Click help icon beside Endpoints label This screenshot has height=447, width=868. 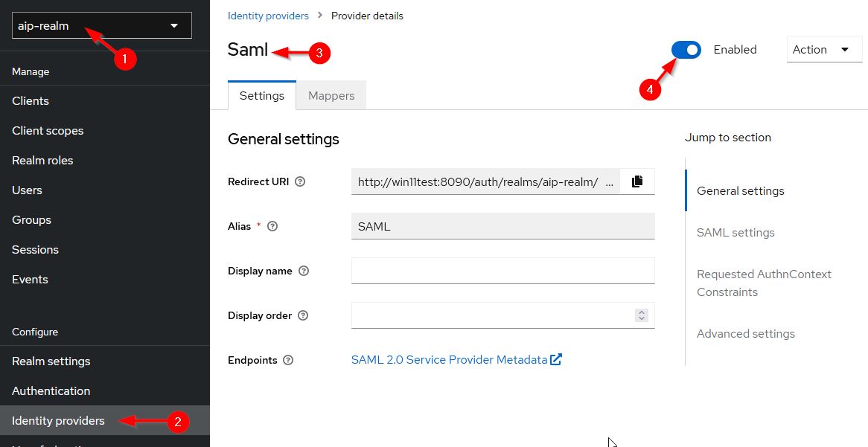(x=288, y=360)
